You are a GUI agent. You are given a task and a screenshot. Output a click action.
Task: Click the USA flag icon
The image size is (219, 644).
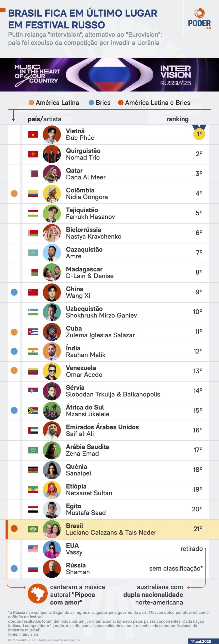click(33, 549)
